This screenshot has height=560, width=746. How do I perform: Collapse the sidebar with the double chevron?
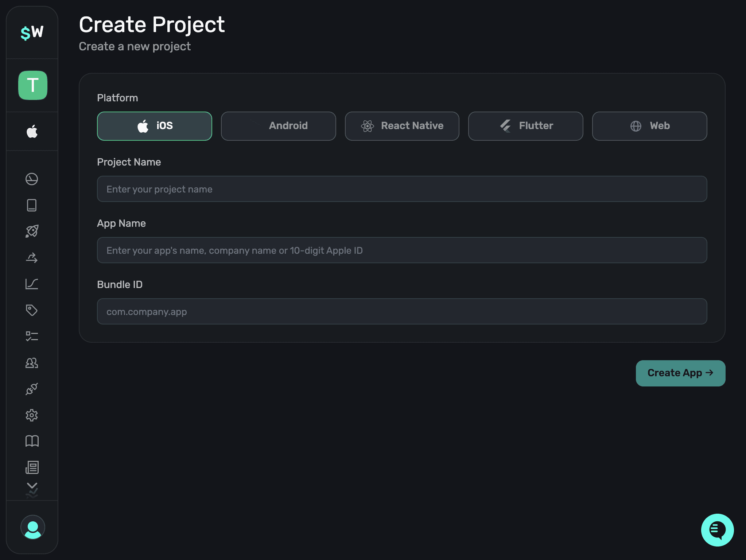coord(32,490)
